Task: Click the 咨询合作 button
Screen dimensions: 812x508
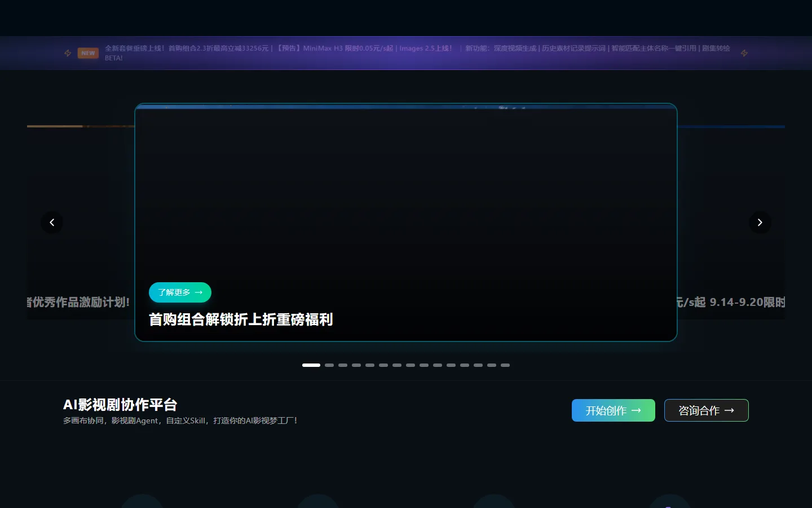Action: click(706, 410)
